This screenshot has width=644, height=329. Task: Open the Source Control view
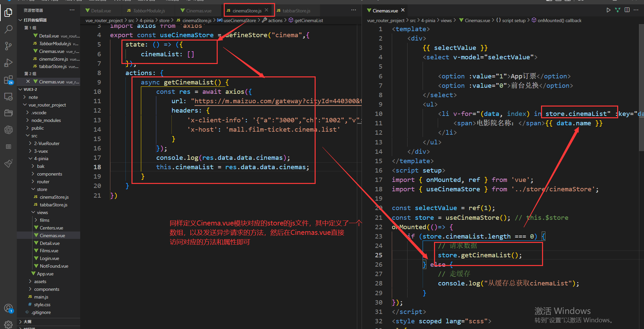[x=8, y=46]
